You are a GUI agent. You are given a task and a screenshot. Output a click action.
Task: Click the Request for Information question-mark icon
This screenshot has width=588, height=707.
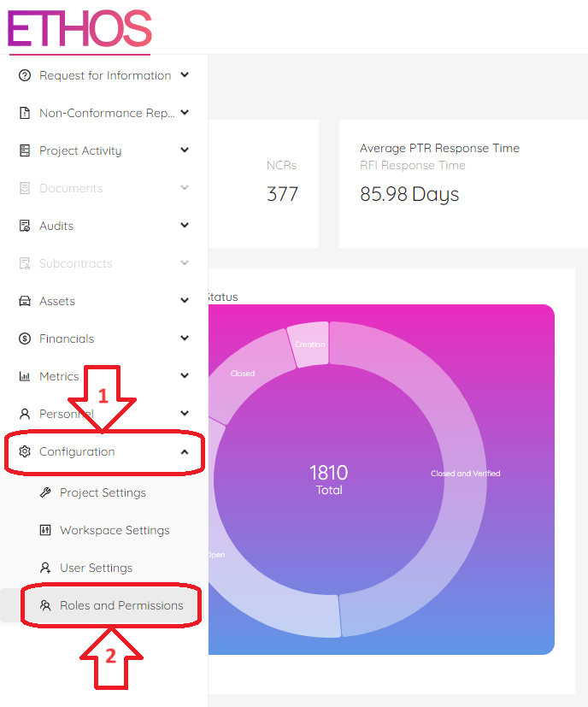point(24,75)
